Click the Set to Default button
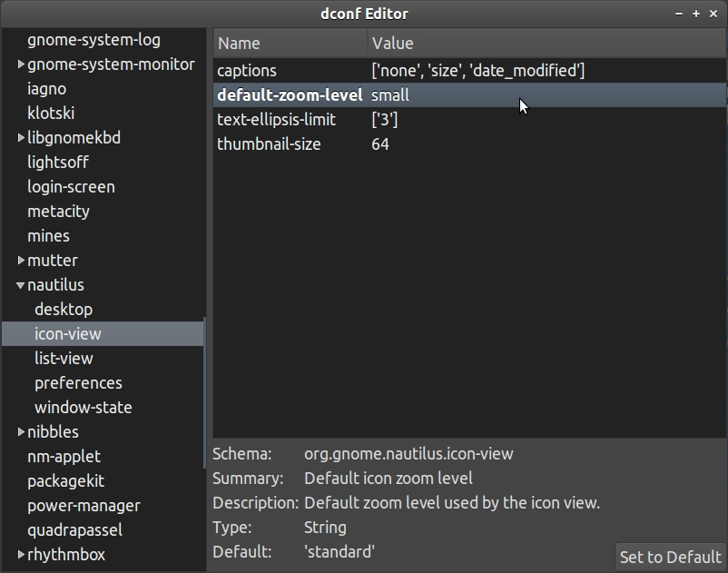 coord(671,557)
